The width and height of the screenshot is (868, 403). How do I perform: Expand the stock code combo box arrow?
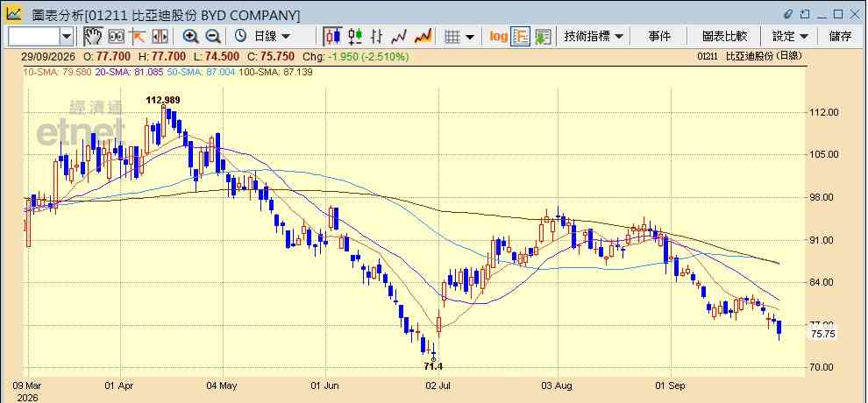click(67, 37)
